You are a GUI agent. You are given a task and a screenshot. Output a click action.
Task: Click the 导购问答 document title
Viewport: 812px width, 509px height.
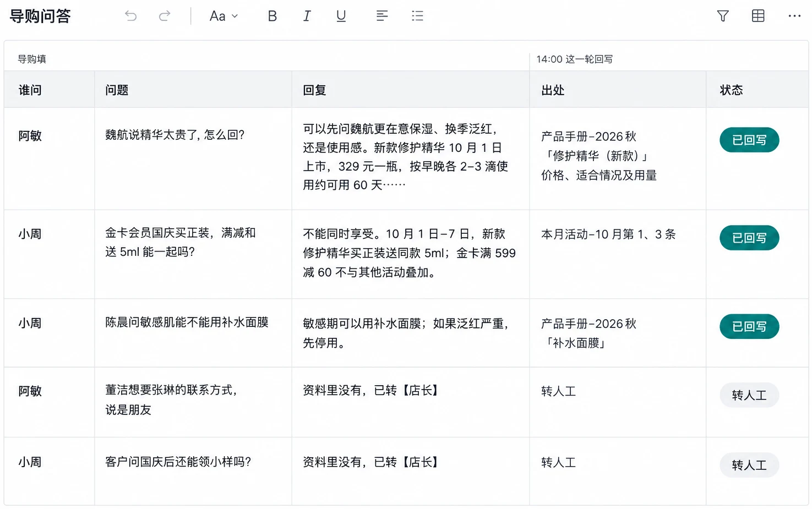click(x=40, y=16)
